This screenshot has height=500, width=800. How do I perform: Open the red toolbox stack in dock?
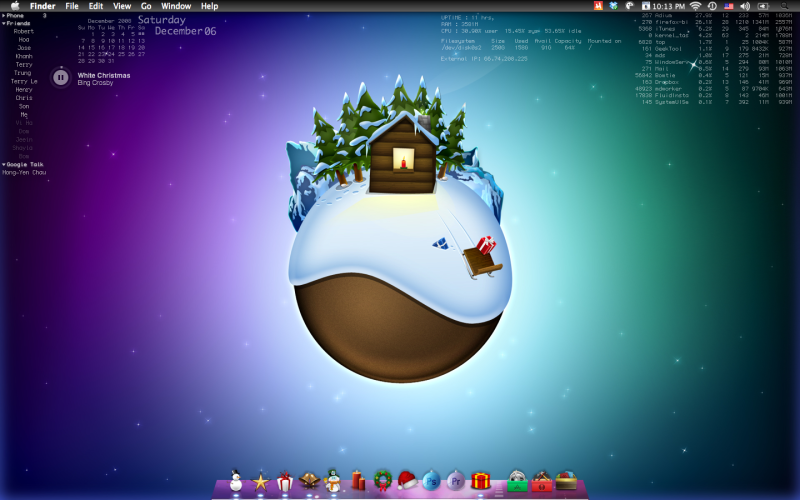pos(542,481)
